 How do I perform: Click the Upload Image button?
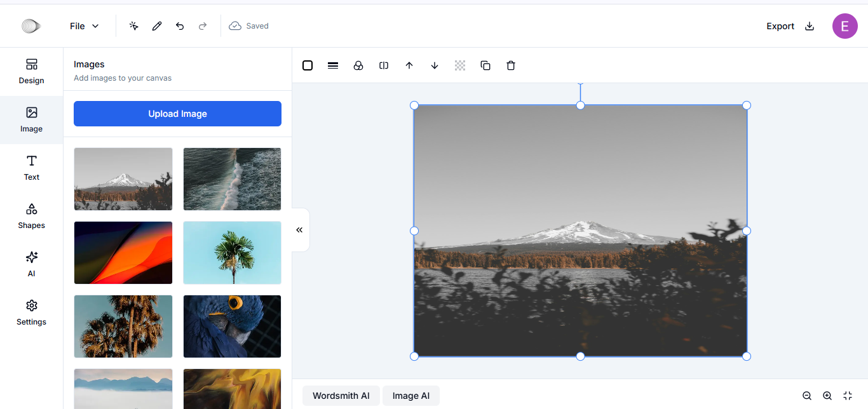point(177,114)
